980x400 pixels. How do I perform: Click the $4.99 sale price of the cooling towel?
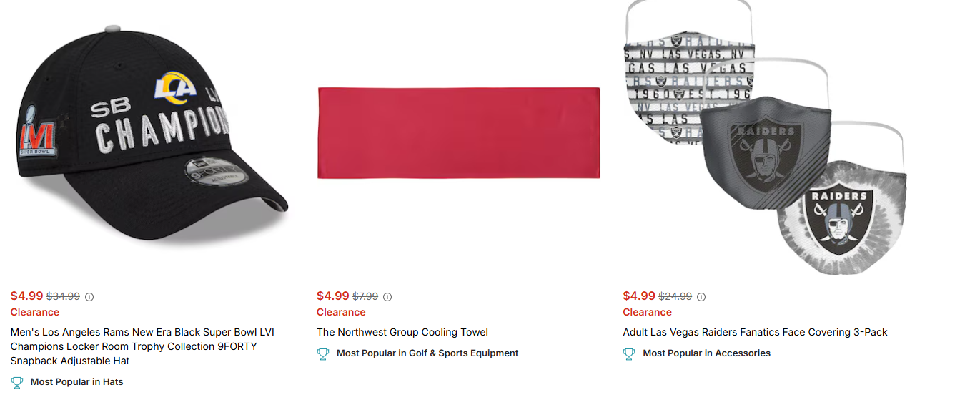coord(333,296)
